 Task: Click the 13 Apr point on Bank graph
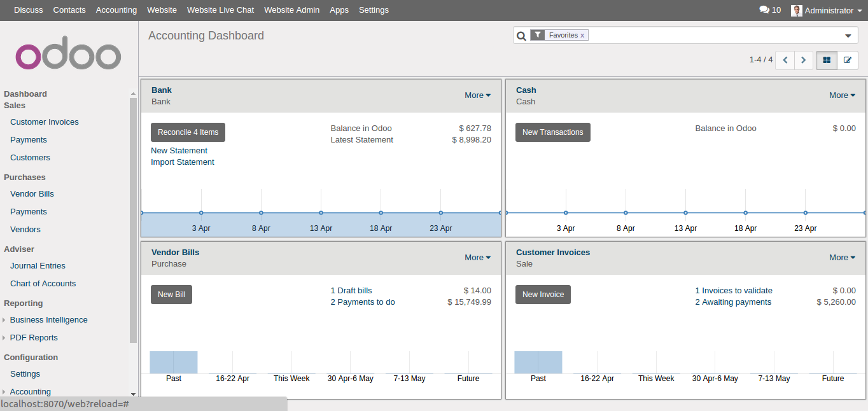coord(321,212)
